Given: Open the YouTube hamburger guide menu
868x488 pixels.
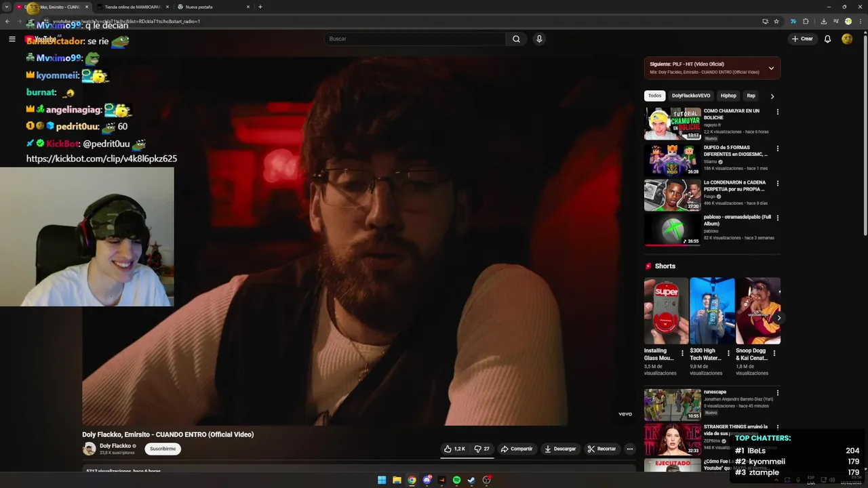Looking at the screenshot, I should point(12,39).
